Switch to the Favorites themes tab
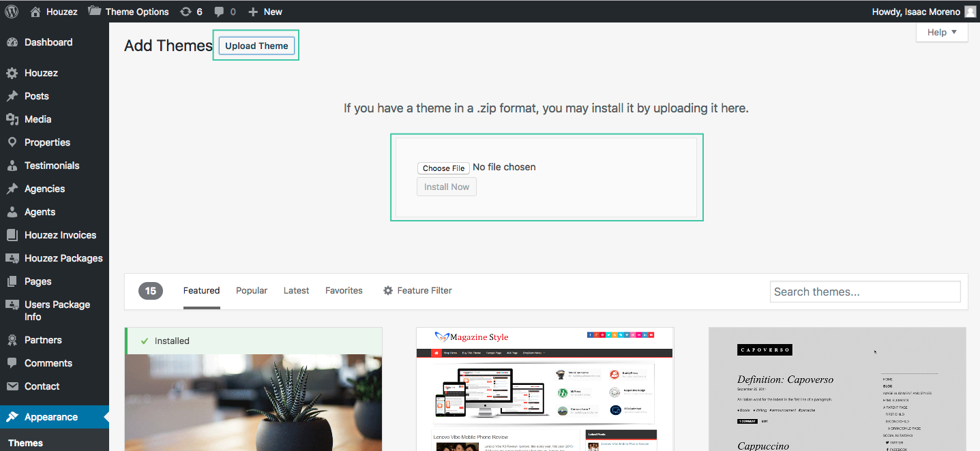The image size is (980, 451). 344,290
